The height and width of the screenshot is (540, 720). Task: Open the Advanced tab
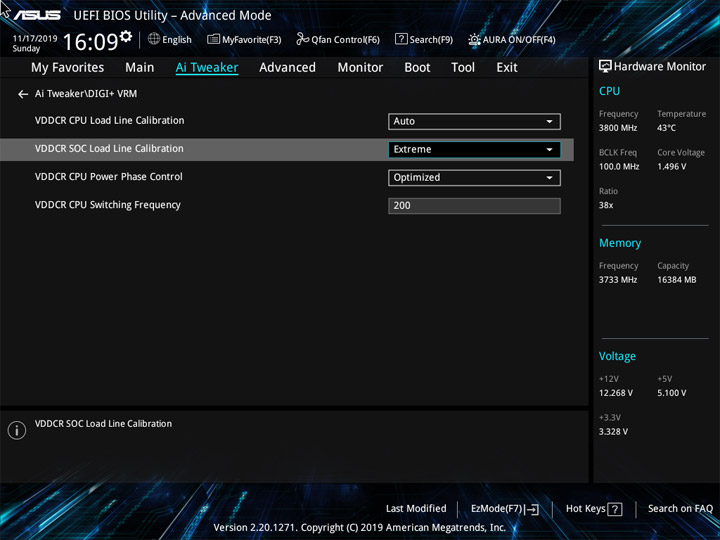tap(287, 68)
